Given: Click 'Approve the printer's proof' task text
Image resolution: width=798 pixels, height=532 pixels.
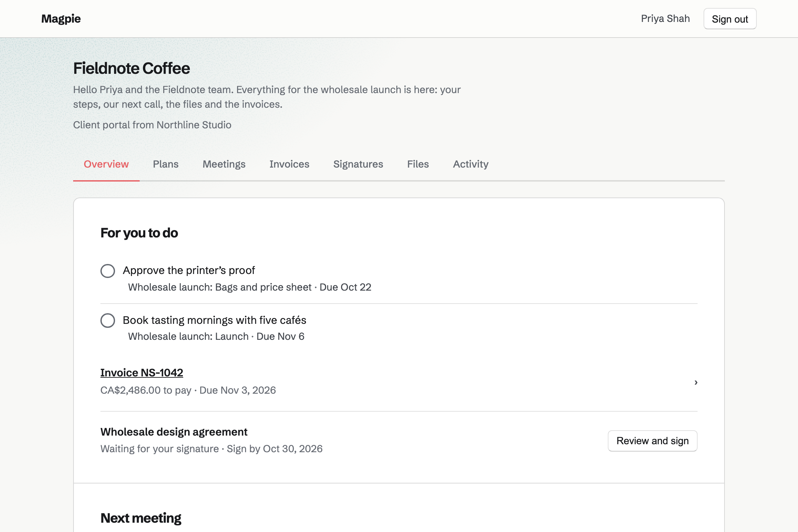Looking at the screenshot, I should pos(189,270).
